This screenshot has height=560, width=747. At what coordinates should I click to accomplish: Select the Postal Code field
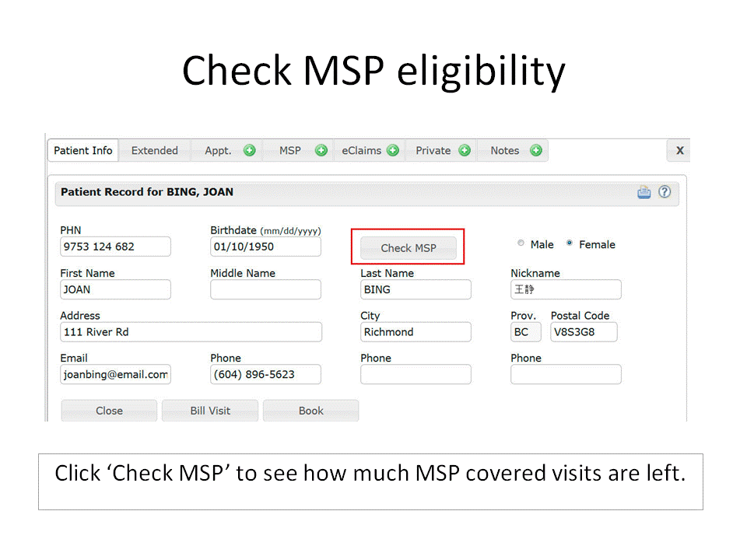584,332
